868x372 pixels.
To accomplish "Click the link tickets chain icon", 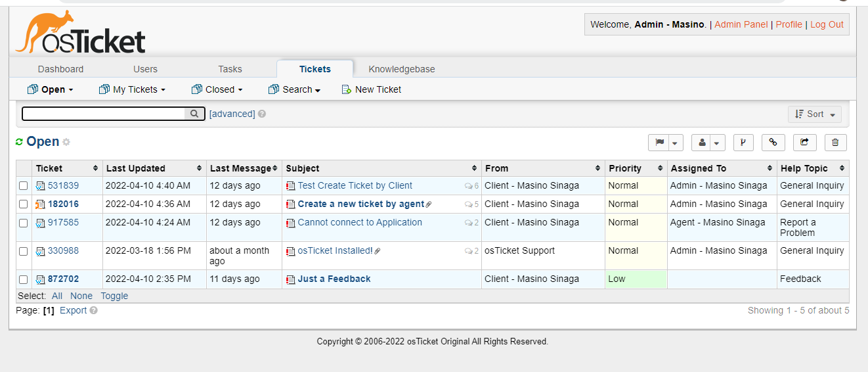I will pyautogui.click(x=773, y=142).
